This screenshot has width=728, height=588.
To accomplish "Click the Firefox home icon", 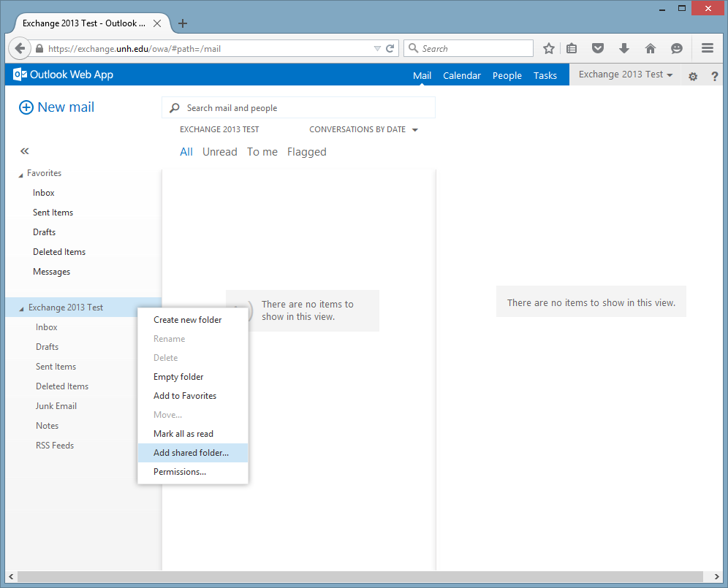I will (x=650, y=47).
